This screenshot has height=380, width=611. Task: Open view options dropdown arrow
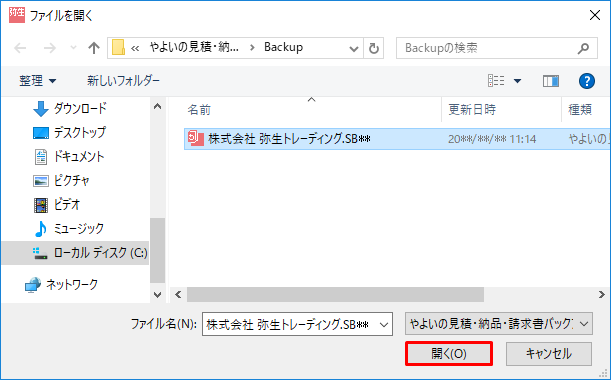pyautogui.click(x=517, y=81)
